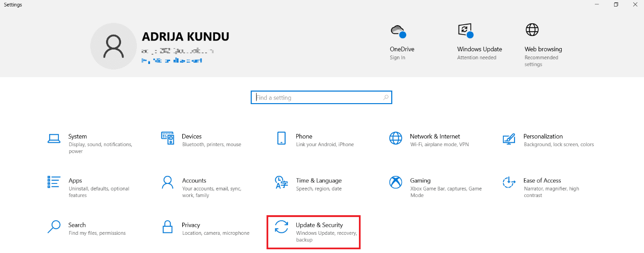The height and width of the screenshot is (253, 644).
Task: Click Web browsing Recommended settings text
Action: pyautogui.click(x=541, y=61)
